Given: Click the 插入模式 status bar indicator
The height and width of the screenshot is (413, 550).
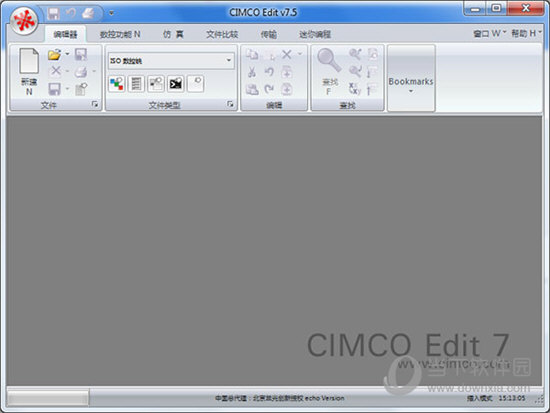Looking at the screenshot, I should (x=480, y=398).
